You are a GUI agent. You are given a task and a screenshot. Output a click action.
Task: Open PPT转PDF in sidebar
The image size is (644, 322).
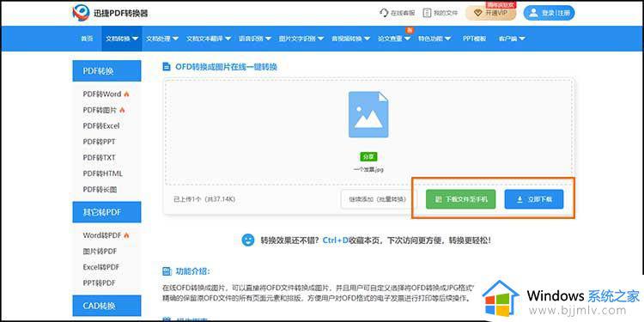pos(99,283)
